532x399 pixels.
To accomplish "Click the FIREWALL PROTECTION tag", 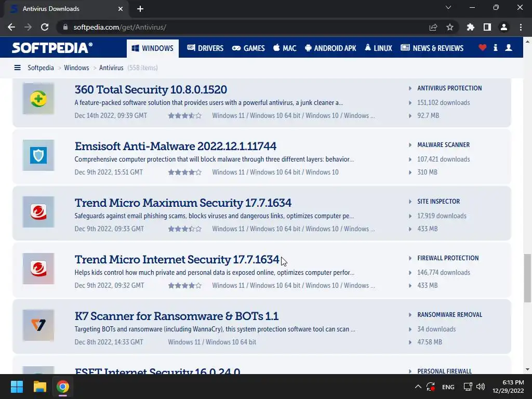I will [x=448, y=258].
